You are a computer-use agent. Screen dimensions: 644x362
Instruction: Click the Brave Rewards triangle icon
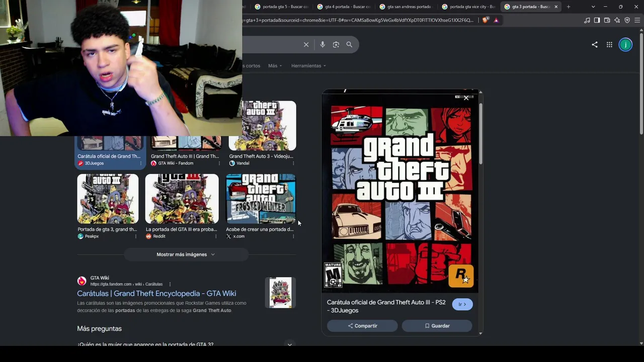pyautogui.click(x=496, y=20)
